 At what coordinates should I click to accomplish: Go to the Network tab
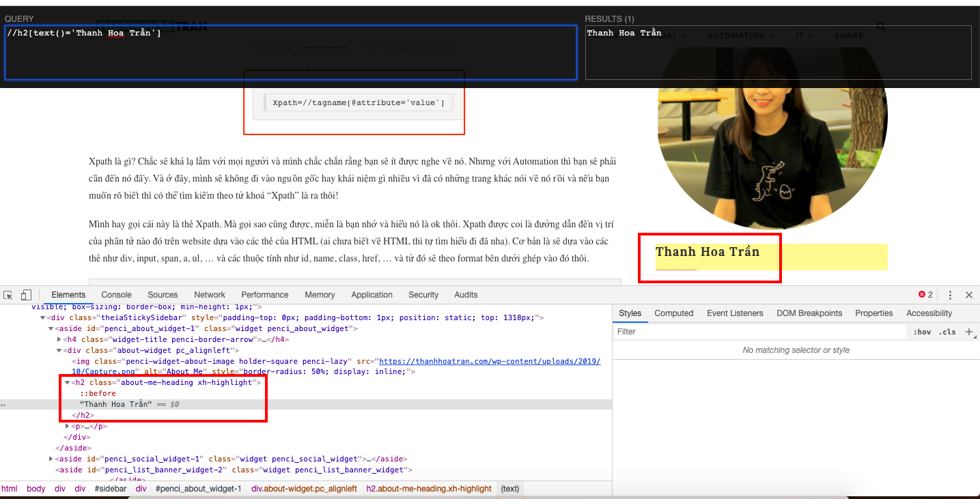pyautogui.click(x=210, y=295)
